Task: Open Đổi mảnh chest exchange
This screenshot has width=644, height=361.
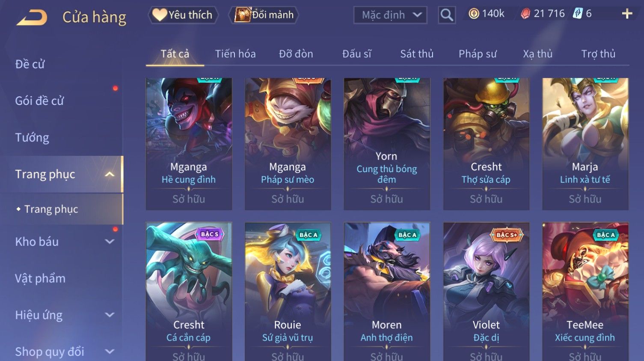Action: (x=265, y=15)
